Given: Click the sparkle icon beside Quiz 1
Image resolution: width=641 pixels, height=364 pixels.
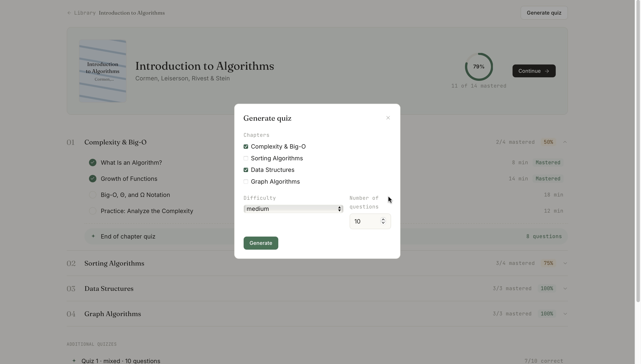Looking at the screenshot, I should click(x=74, y=361).
